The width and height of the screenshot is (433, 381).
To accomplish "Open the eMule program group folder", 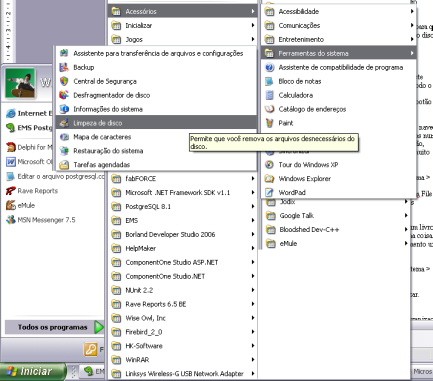I will tap(336, 244).
